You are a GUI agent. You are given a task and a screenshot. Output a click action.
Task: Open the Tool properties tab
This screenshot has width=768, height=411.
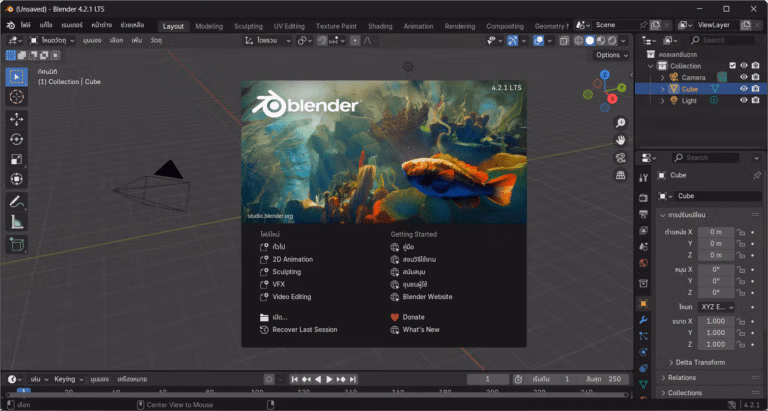click(644, 177)
